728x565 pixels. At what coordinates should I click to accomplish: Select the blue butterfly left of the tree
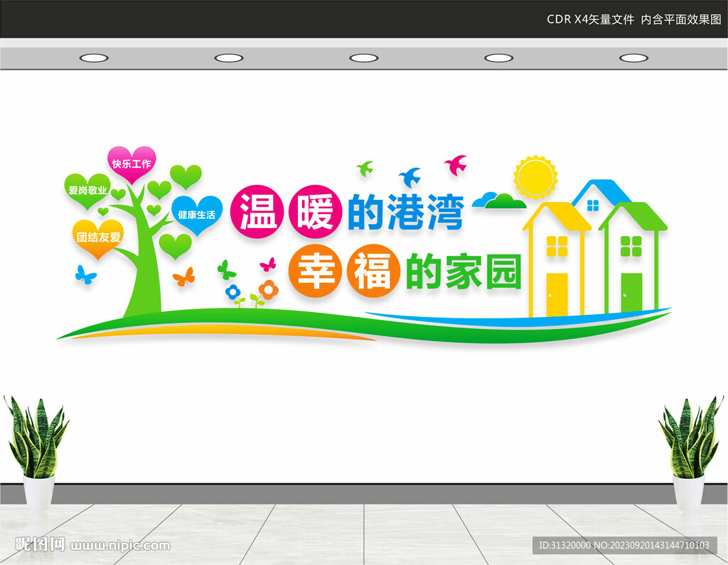[85, 275]
